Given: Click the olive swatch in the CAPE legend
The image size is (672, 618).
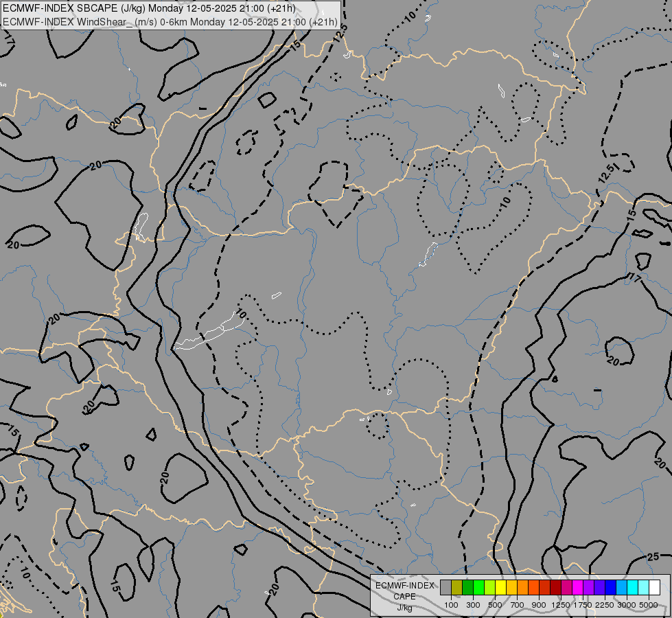Looking at the screenshot, I should coord(457,588).
